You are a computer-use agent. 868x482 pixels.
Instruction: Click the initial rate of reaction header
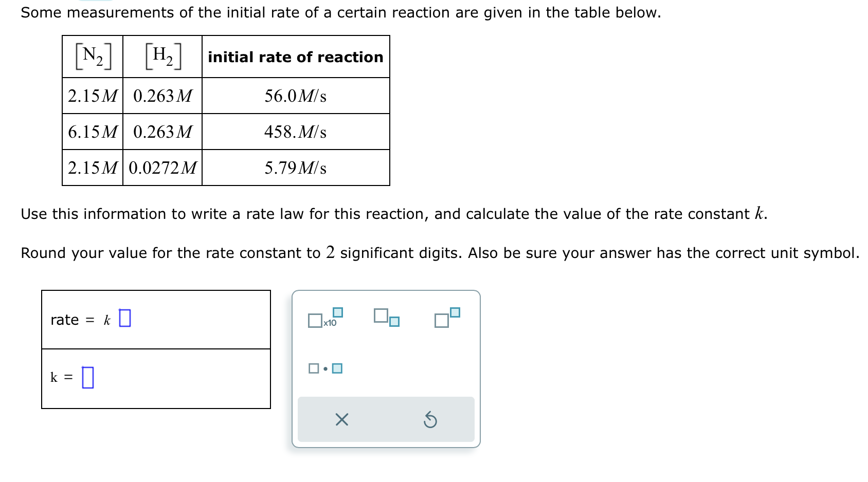[x=295, y=57]
